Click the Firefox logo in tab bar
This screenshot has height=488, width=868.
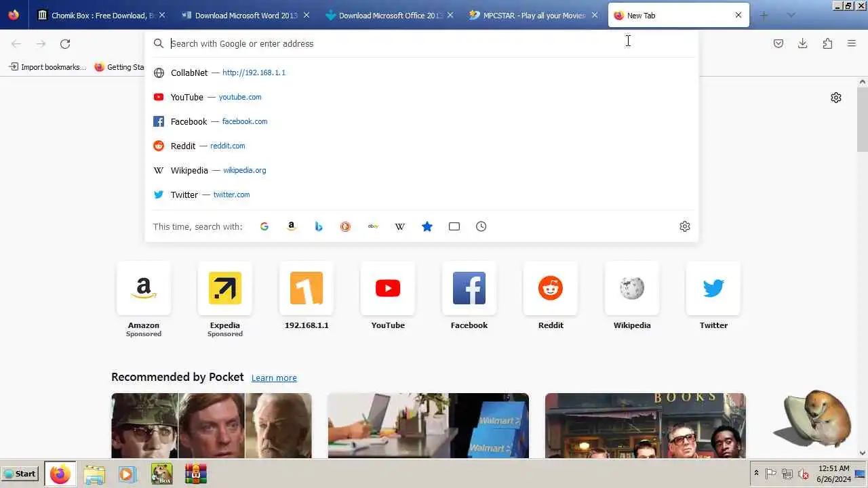14,15
